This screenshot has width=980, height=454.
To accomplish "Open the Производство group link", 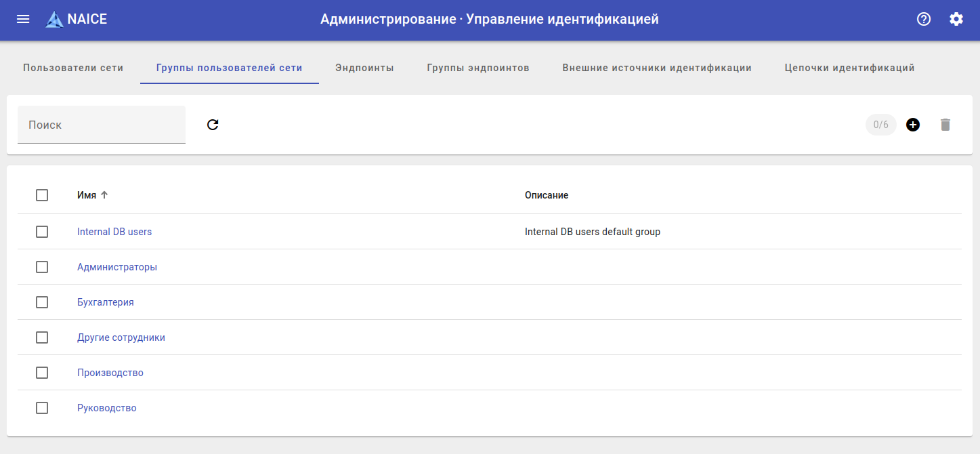I will (110, 373).
